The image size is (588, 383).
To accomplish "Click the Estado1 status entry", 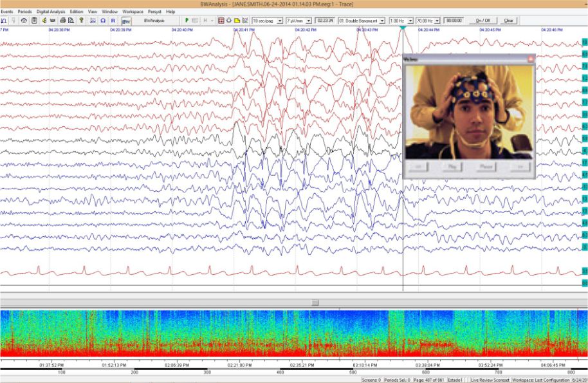I will pyautogui.click(x=455, y=380).
